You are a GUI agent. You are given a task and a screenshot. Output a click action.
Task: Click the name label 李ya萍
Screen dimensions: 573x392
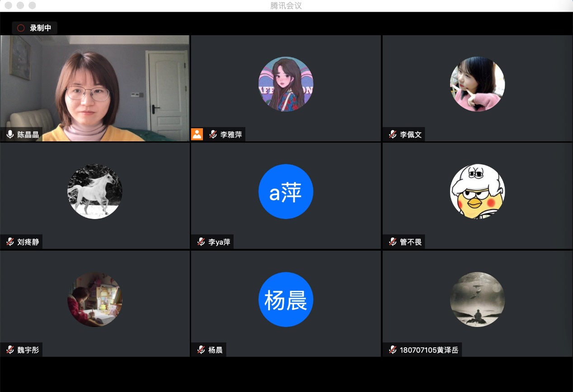(x=219, y=242)
